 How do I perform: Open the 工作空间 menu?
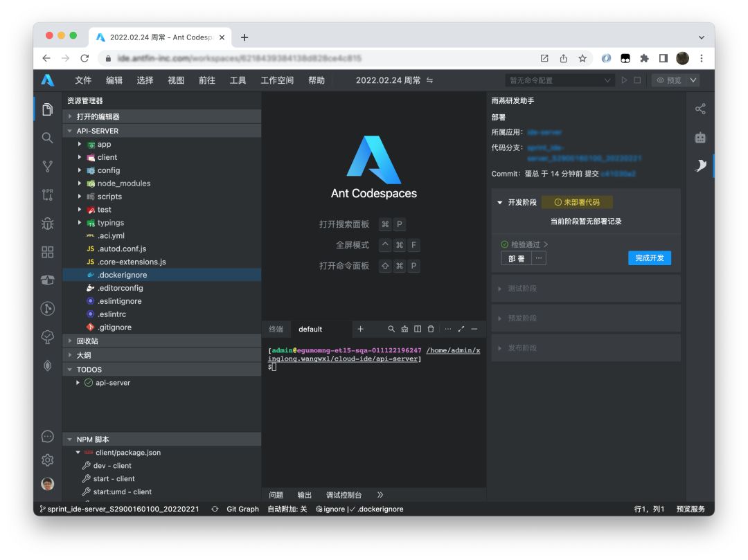[x=277, y=80]
